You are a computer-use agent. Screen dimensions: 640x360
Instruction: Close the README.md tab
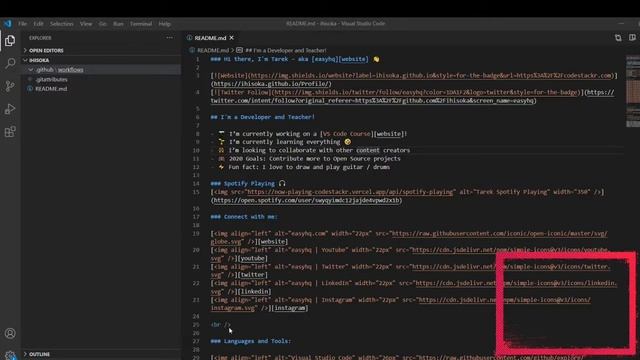point(231,38)
